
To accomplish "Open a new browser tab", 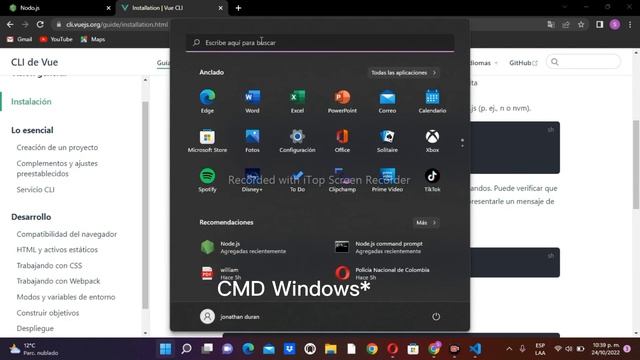I will (x=238, y=8).
